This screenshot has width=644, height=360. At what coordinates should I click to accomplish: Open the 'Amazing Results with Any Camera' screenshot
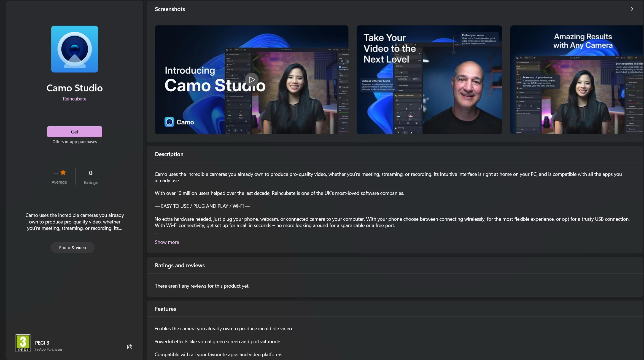577,80
